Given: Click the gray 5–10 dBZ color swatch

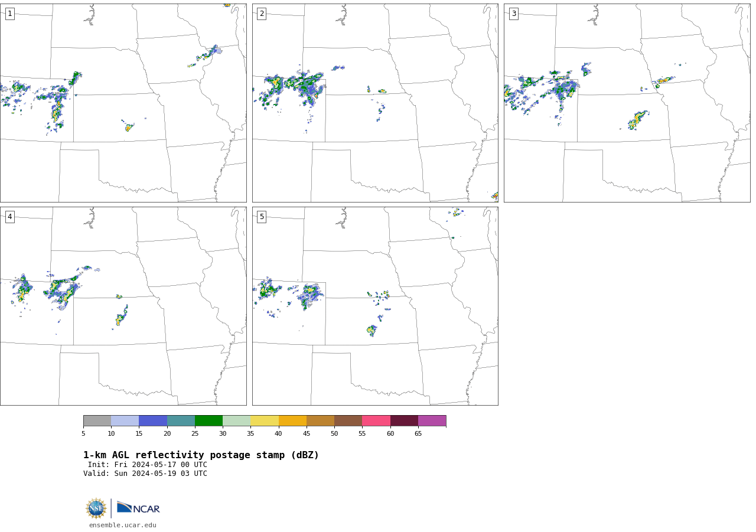Looking at the screenshot, I should [97, 421].
